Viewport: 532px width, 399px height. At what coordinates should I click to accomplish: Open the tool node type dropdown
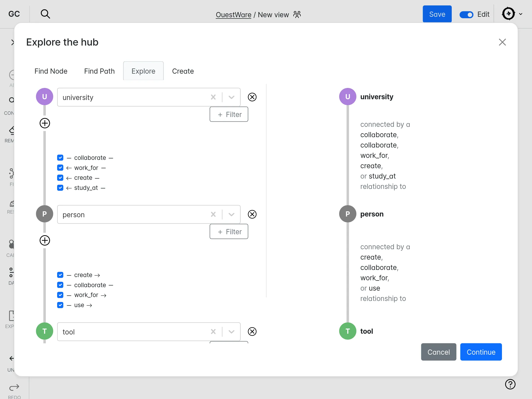pos(231,332)
